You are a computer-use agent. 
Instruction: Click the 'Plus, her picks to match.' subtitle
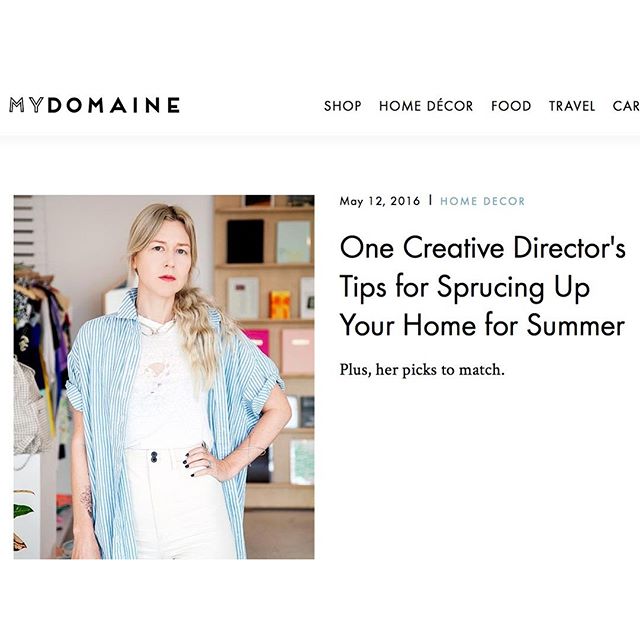[x=422, y=370]
